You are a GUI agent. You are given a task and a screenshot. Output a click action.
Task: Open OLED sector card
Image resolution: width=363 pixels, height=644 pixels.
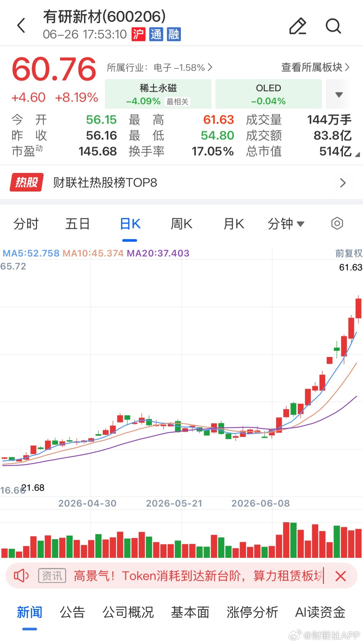268,94
